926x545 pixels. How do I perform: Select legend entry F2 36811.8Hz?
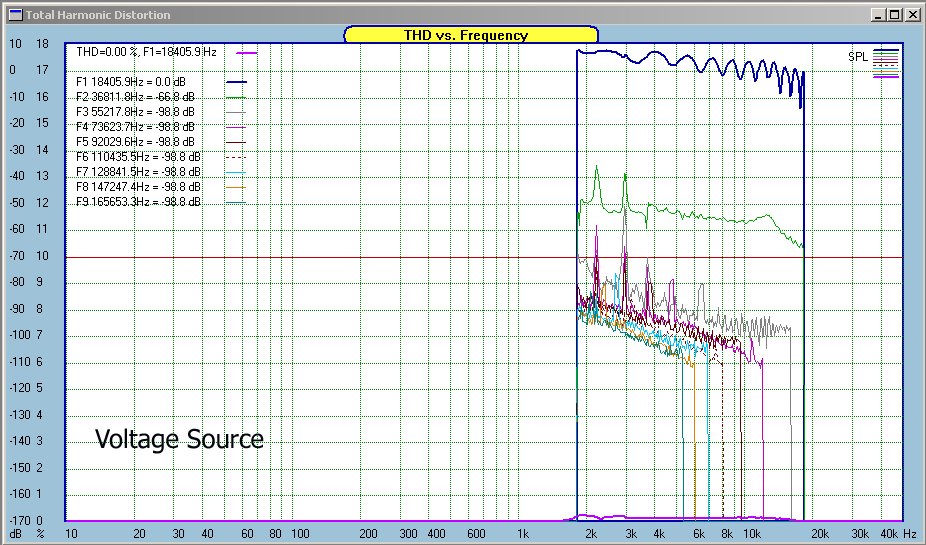(135, 97)
